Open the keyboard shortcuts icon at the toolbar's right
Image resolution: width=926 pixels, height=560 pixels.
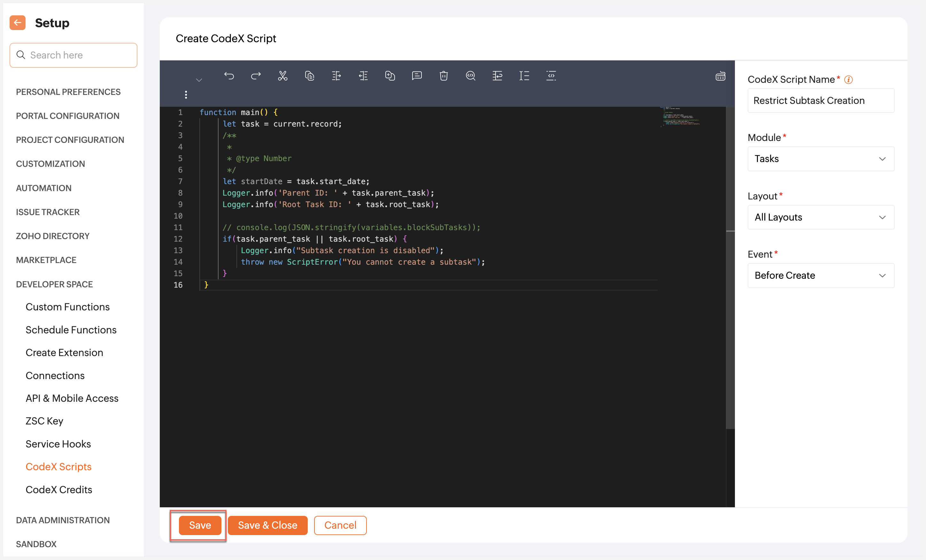coord(720,76)
